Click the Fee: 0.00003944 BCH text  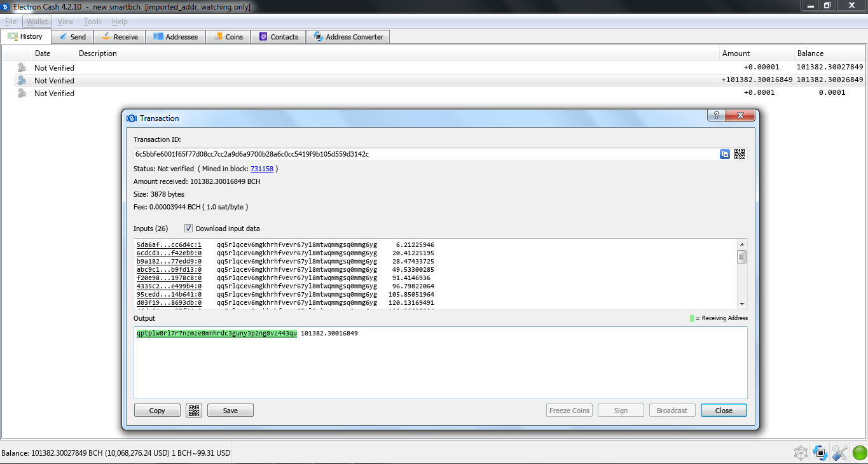(x=191, y=207)
